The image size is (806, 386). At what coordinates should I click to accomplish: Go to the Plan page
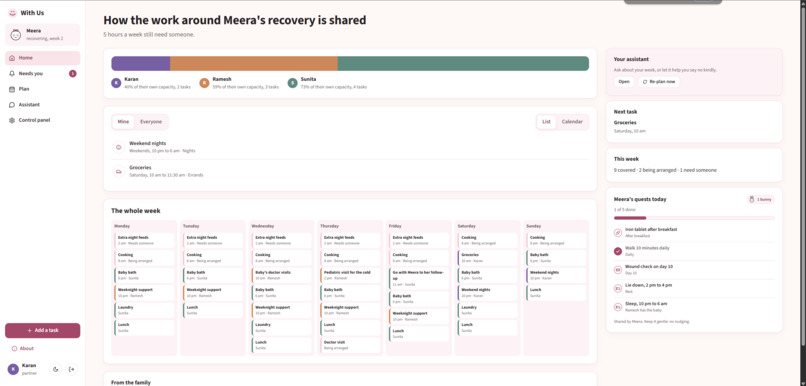(x=43, y=89)
